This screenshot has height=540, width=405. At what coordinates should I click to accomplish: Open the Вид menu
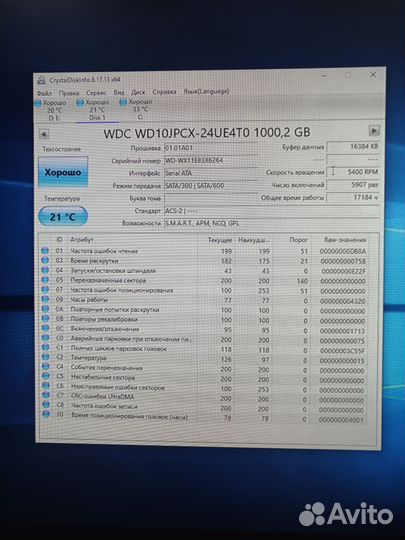(119, 92)
